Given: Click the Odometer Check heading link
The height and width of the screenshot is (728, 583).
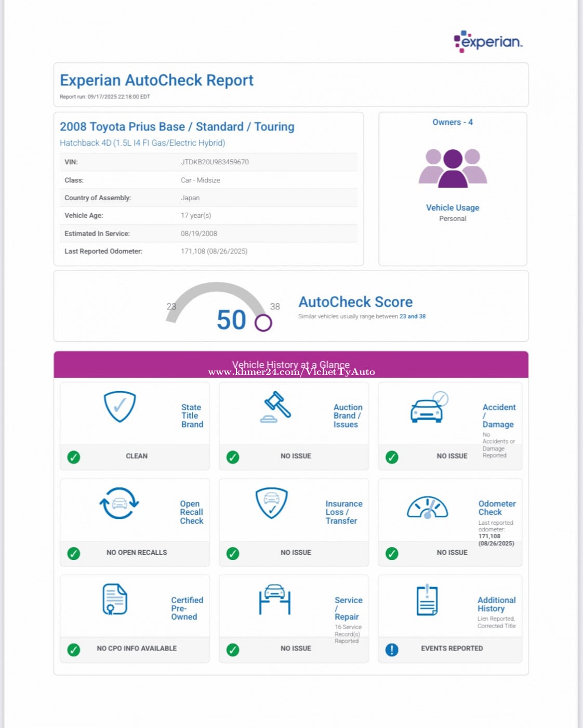Looking at the screenshot, I should pyautogui.click(x=497, y=508).
